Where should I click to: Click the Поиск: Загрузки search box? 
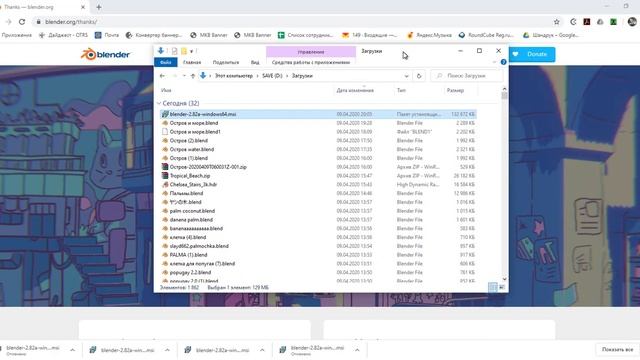click(x=467, y=76)
